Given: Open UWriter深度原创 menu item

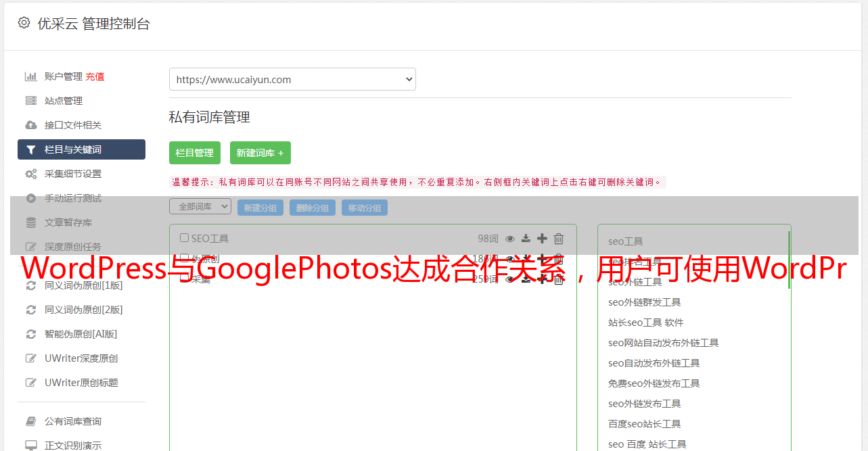Looking at the screenshot, I should (x=81, y=358).
